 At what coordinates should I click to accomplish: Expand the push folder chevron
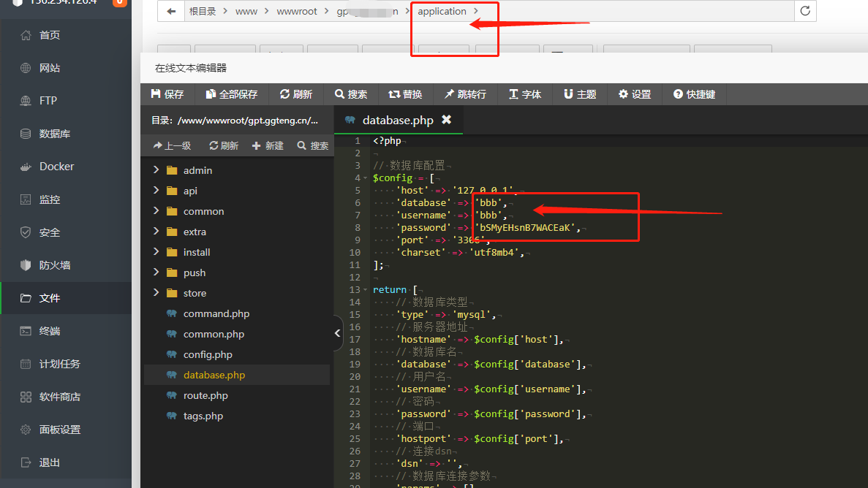pyautogui.click(x=156, y=272)
